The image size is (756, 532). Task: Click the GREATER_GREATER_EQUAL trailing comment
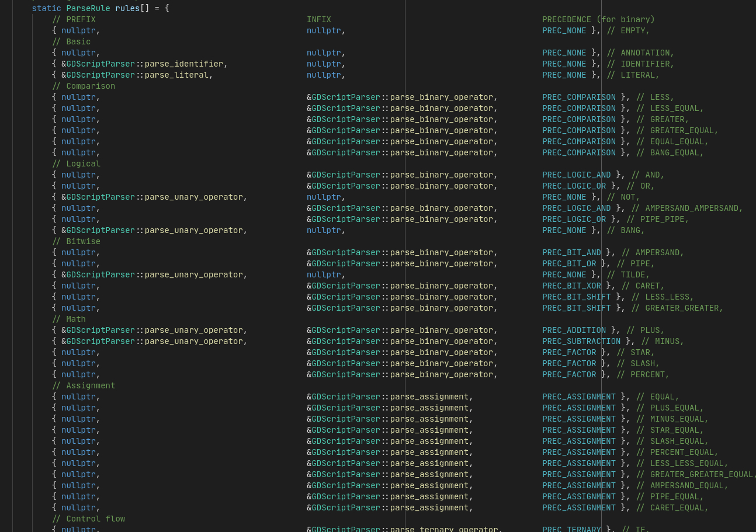696,474
